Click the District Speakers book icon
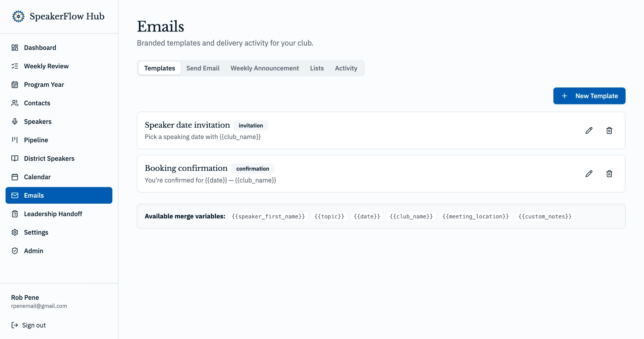 pos(15,158)
